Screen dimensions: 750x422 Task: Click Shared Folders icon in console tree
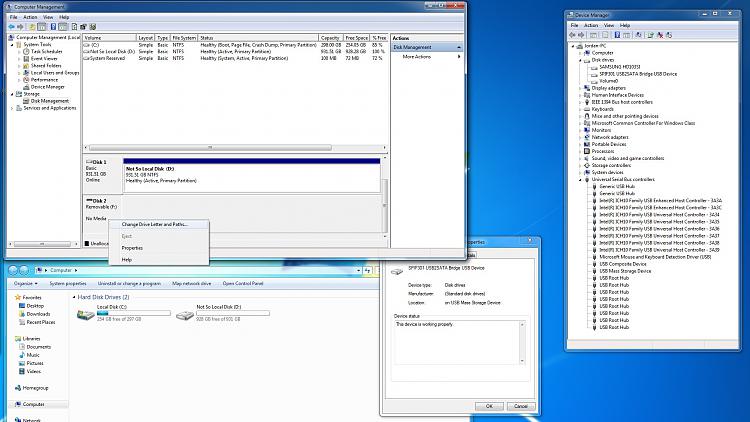[26, 66]
